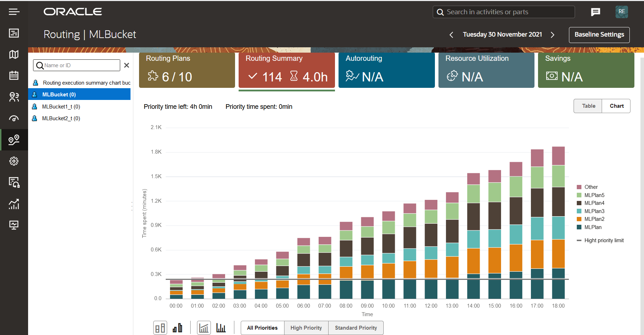
Task: Clear the Name or ID filter with X
Action: coord(127,65)
